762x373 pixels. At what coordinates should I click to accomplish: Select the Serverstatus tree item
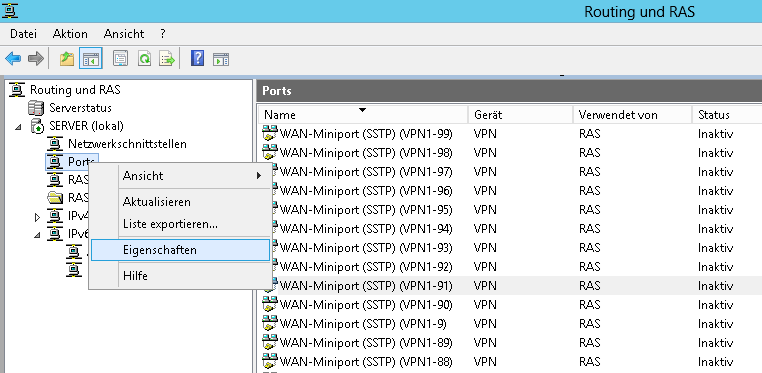click(x=80, y=108)
